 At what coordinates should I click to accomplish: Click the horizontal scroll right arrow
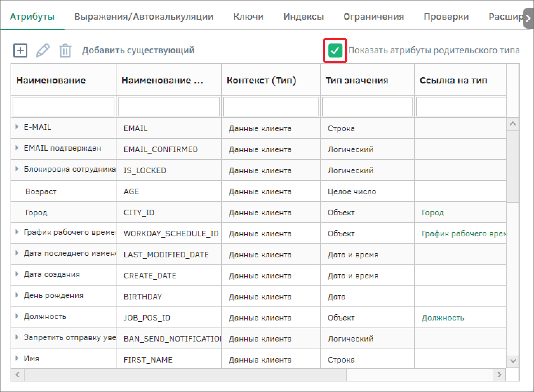pyautogui.click(x=499, y=375)
